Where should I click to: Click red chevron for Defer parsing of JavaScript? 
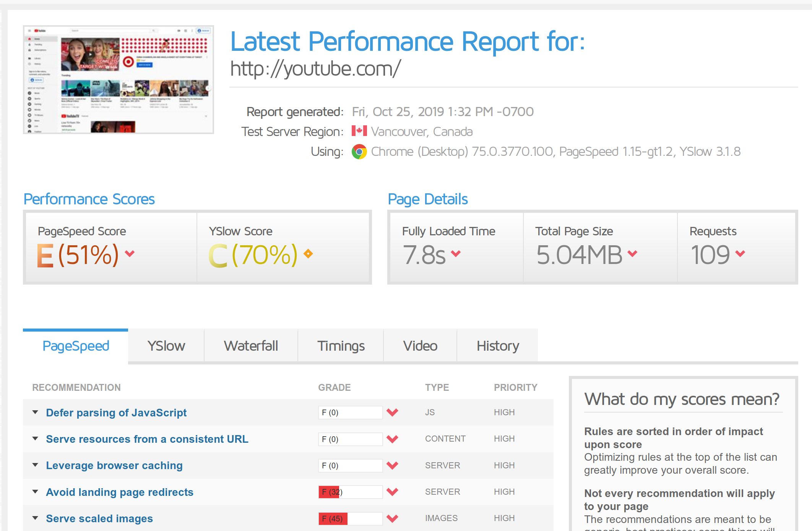tap(392, 412)
